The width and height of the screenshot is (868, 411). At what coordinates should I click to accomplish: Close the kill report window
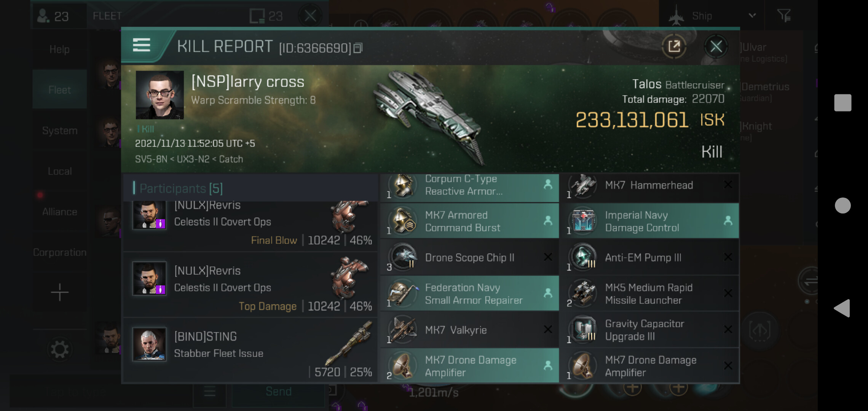tap(716, 47)
